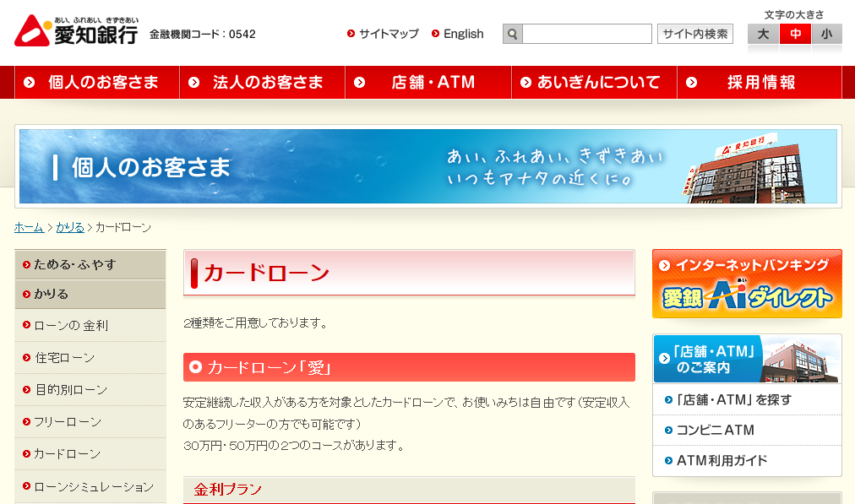Click the 金利プラン section heading
The width and height of the screenshot is (855, 504).
409,490
